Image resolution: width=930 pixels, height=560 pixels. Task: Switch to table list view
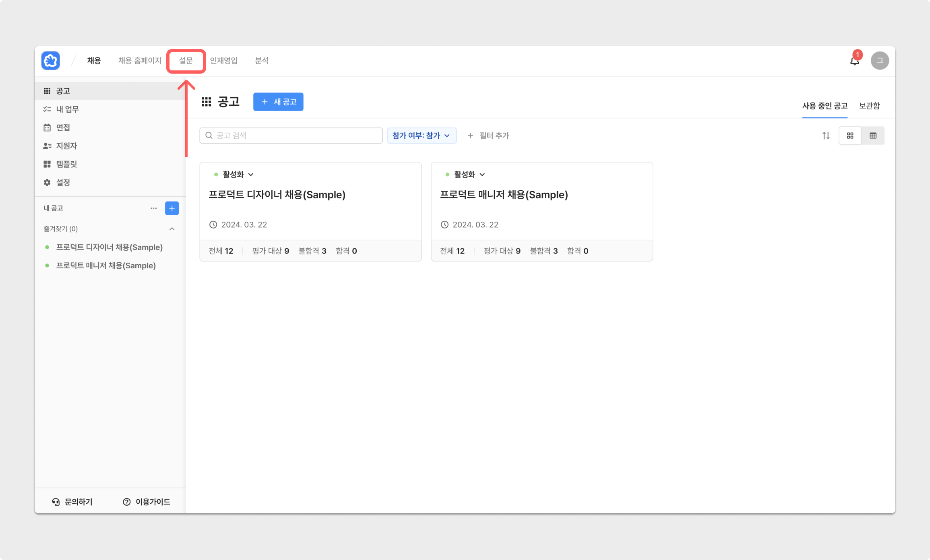tap(873, 136)
